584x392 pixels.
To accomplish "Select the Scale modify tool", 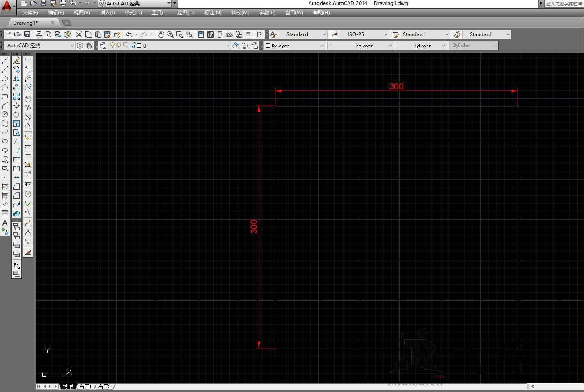I will 16,123.
